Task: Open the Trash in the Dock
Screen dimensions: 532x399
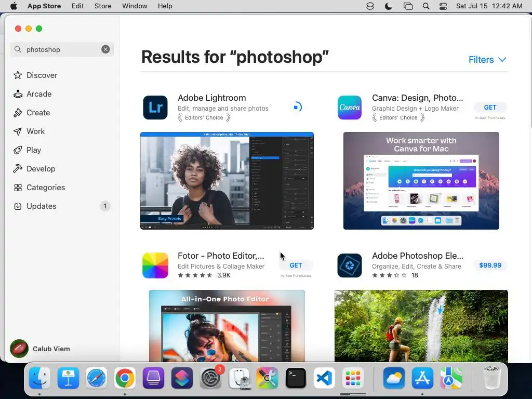Action: (x=491, y=378)
